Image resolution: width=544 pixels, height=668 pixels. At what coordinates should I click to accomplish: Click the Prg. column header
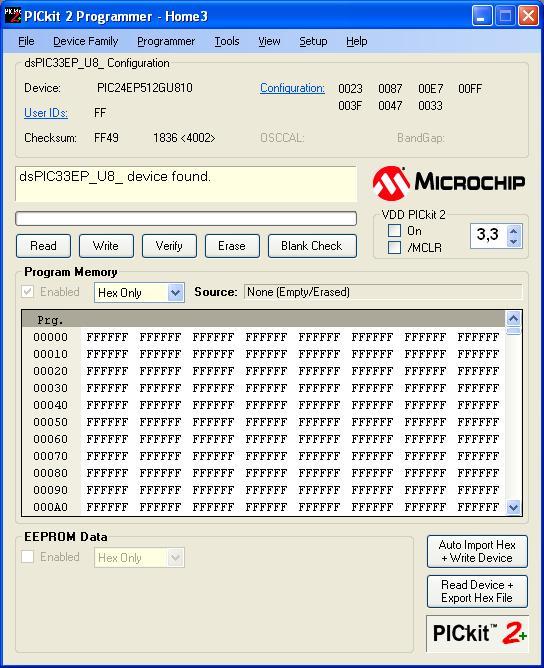coord(50,320)
